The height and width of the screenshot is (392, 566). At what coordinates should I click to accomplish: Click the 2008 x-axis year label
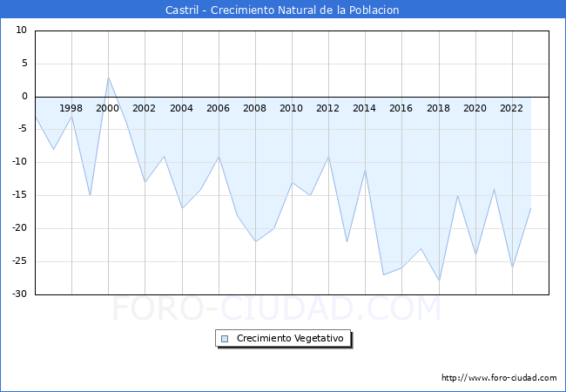[254, 109]
